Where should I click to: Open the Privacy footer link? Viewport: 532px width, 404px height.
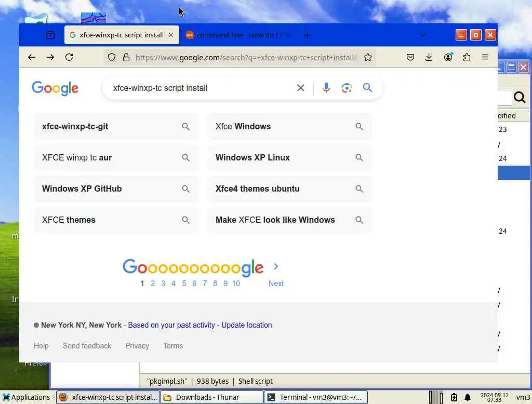point(137,346)
